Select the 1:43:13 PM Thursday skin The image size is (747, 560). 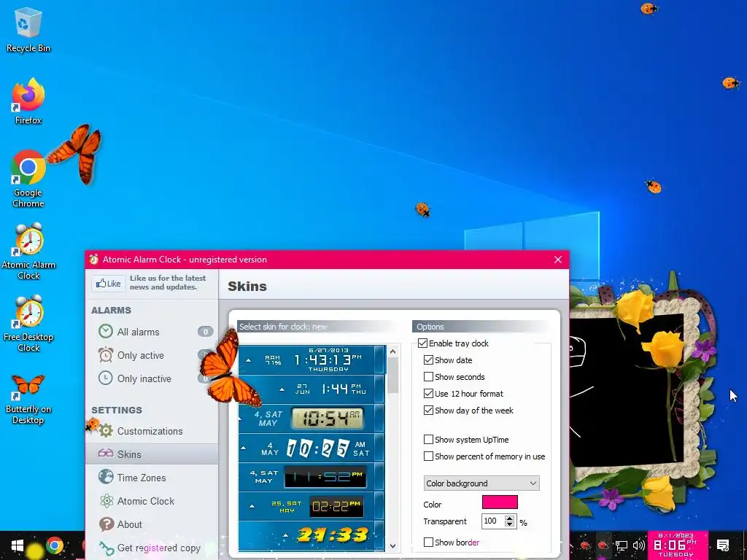click(311, 360)
